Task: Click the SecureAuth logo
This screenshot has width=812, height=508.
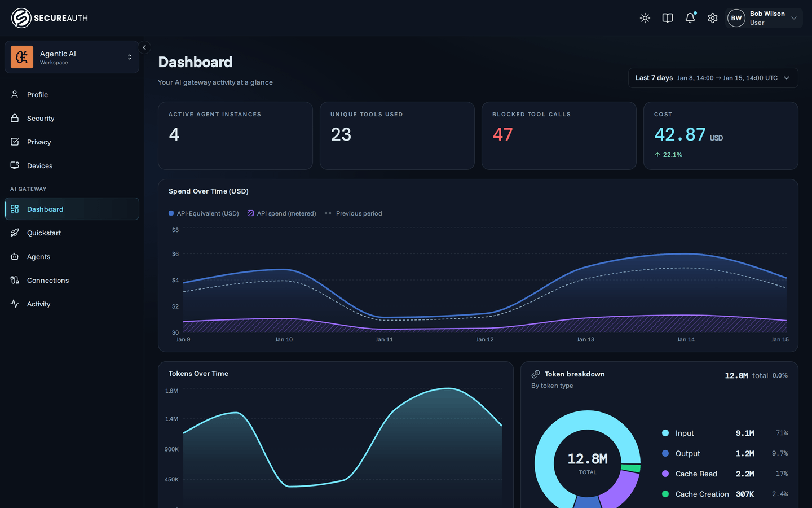Action: [x=50, y=18]
